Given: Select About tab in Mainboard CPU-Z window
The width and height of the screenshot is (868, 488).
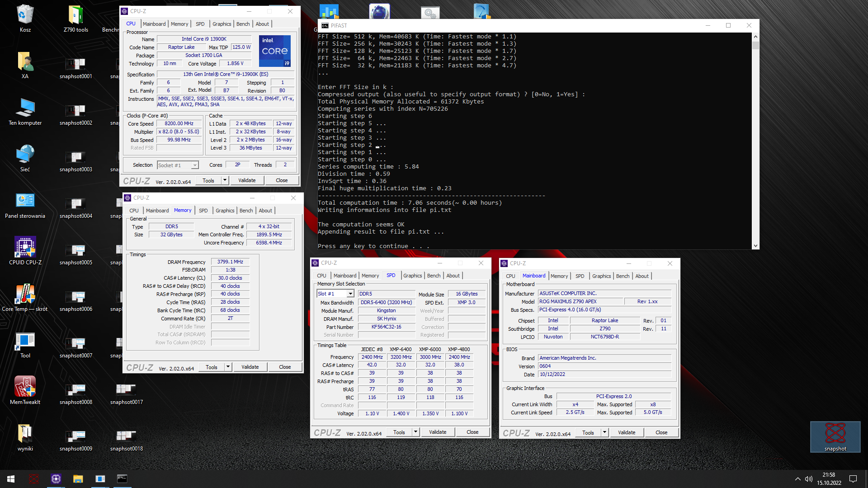Looking at the screenshot, I should click(642, 276).
